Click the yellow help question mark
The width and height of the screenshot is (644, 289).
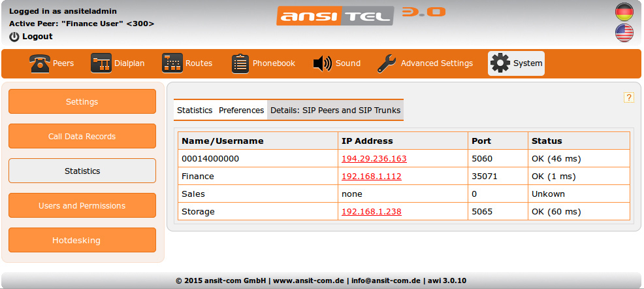(629, 97)
